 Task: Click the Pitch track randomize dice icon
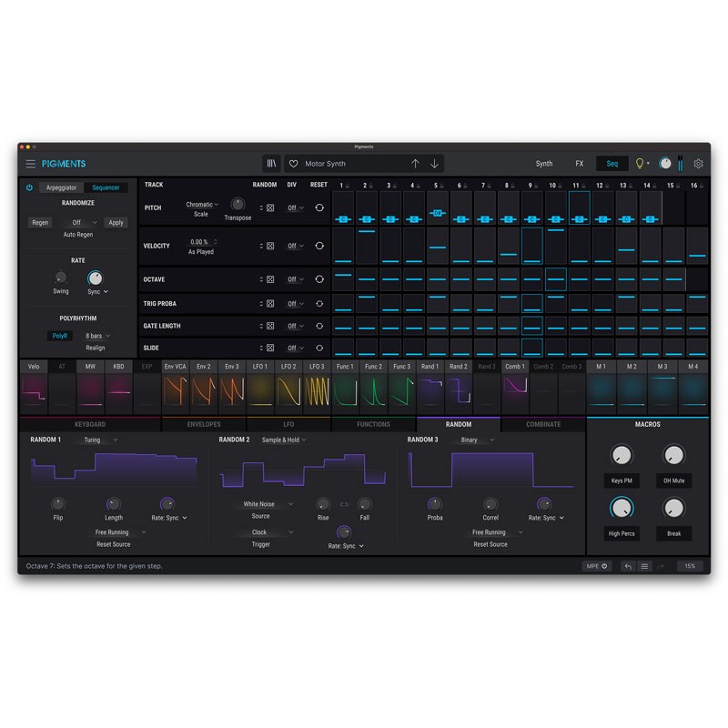(270, 208)
